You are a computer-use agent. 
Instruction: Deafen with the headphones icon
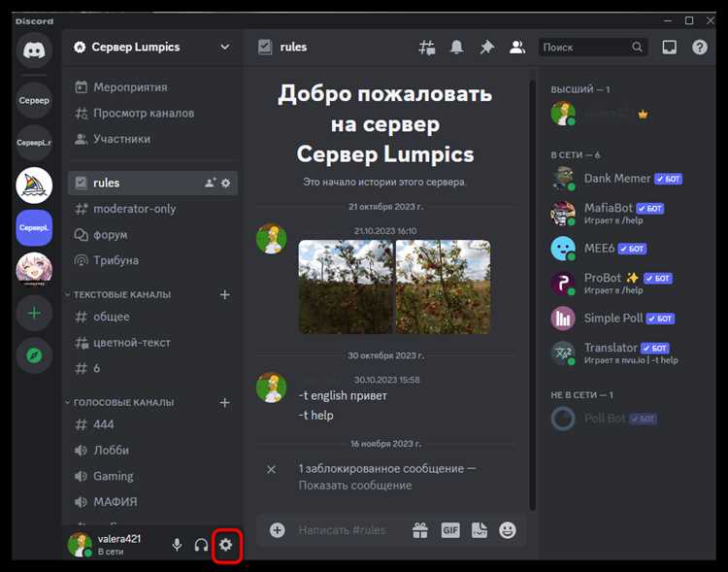(201, 545)
